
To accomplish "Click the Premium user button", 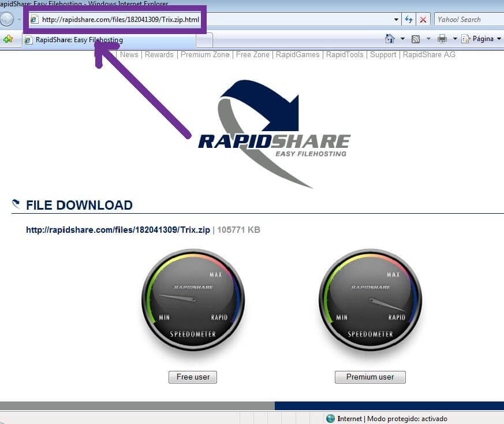I will click(370, 377).
